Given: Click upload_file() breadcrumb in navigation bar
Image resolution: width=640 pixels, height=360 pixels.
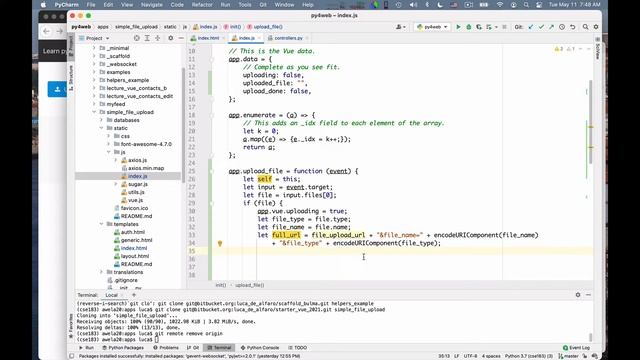Looking at the screenshot, I should point(268,27).
